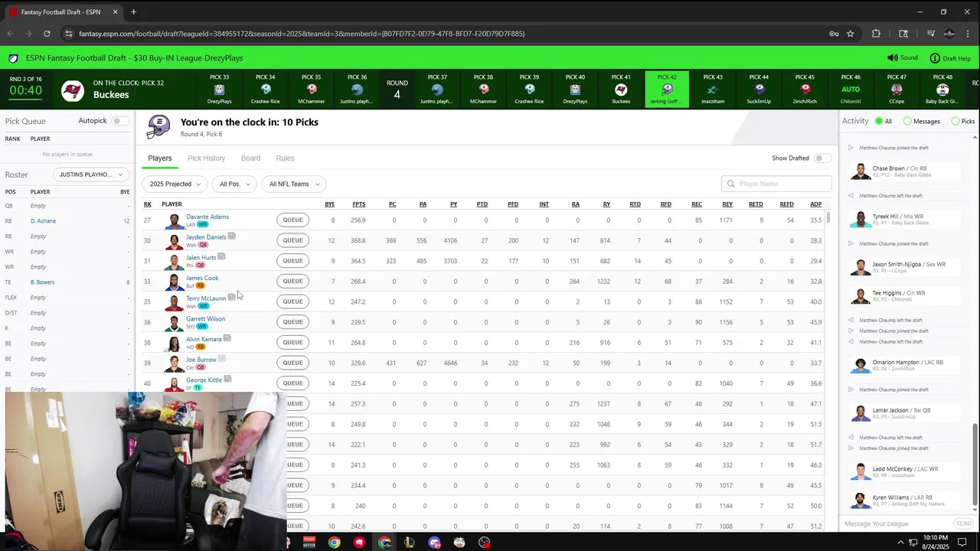Click the Player Name search field
This screenshot has height=551, width=980.
(776, 184)
